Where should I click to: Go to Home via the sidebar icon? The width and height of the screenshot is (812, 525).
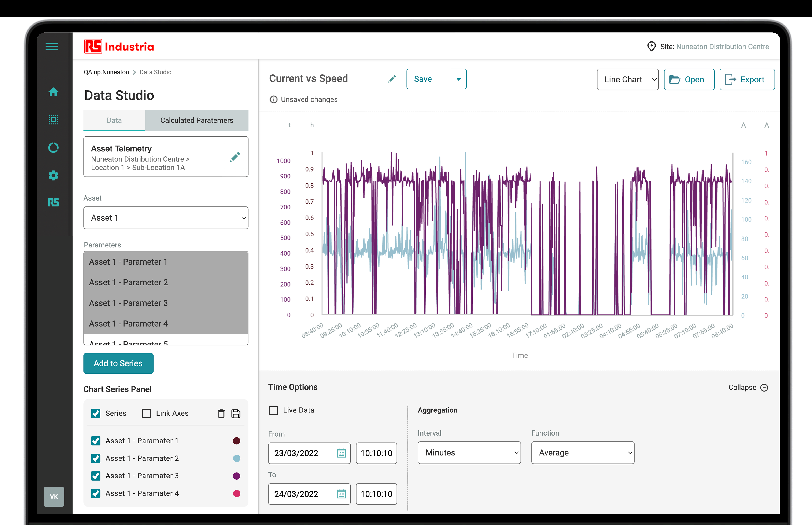(53, 92)
